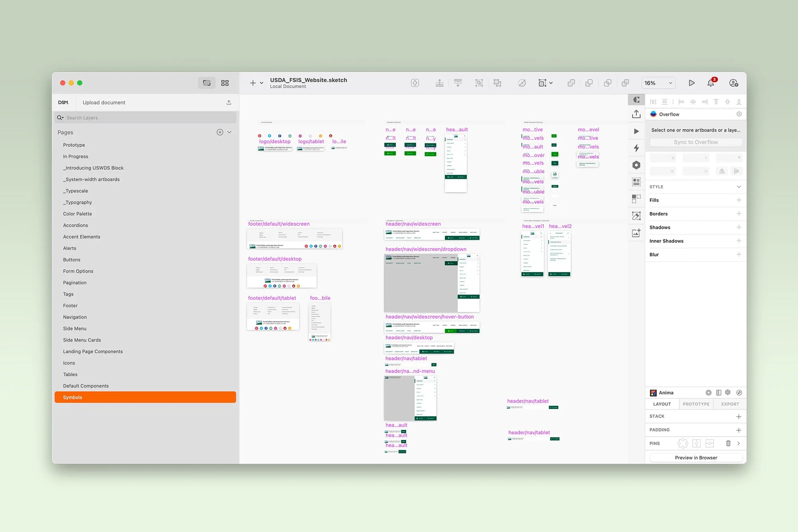798x532 pixels.
Task: Click Upload document in DSM bar
Action: 104,103
